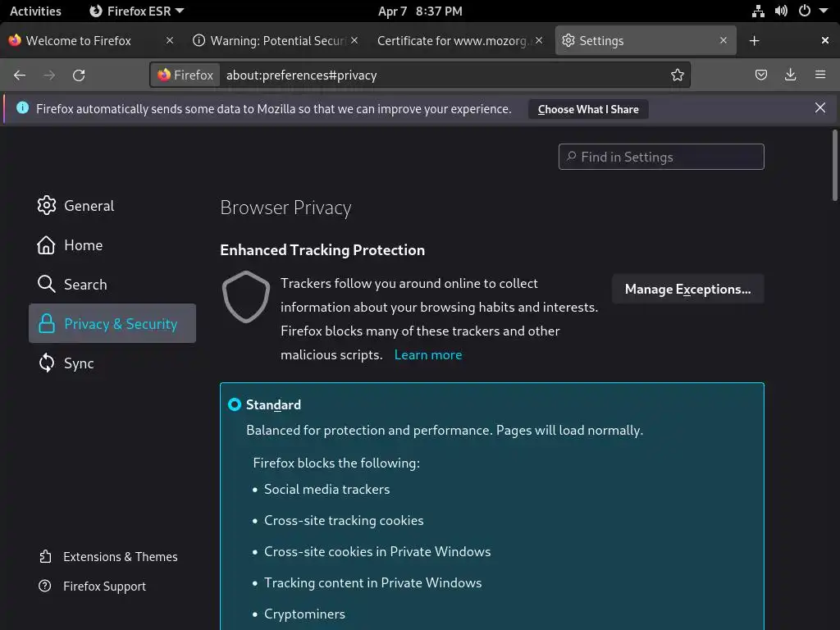This screenshot has height=630, width=840.
Task: Click the Find in Settings search field
Action: tap(661, 157)
